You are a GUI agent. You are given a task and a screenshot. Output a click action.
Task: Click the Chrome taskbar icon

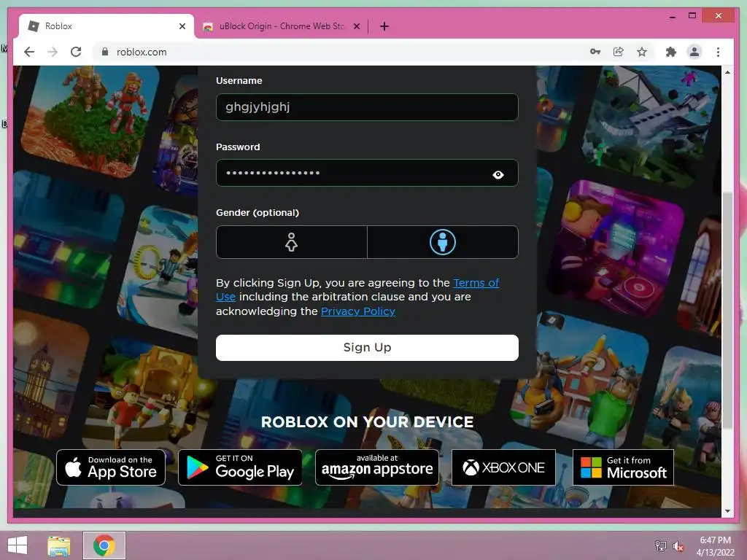point(104,545)
